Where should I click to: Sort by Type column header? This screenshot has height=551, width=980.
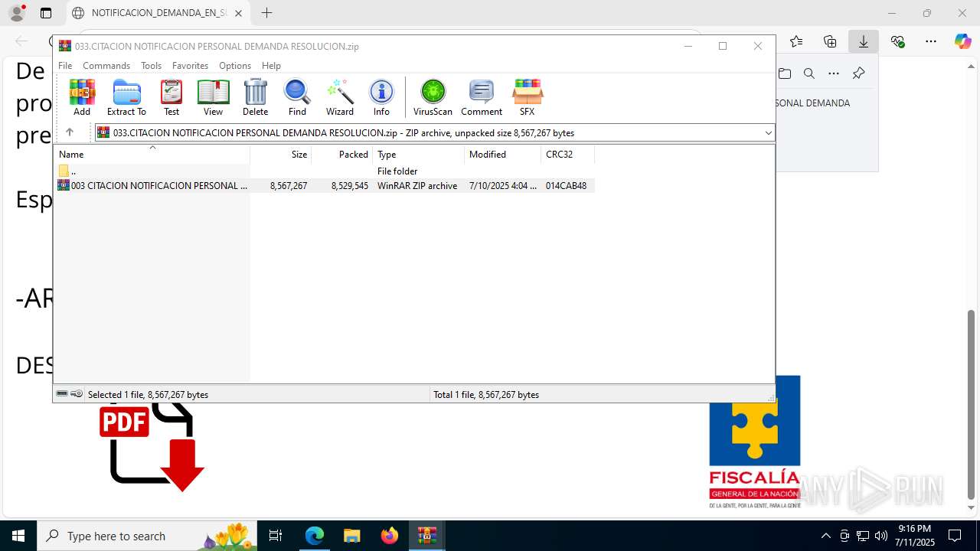(x=419, y=154)
